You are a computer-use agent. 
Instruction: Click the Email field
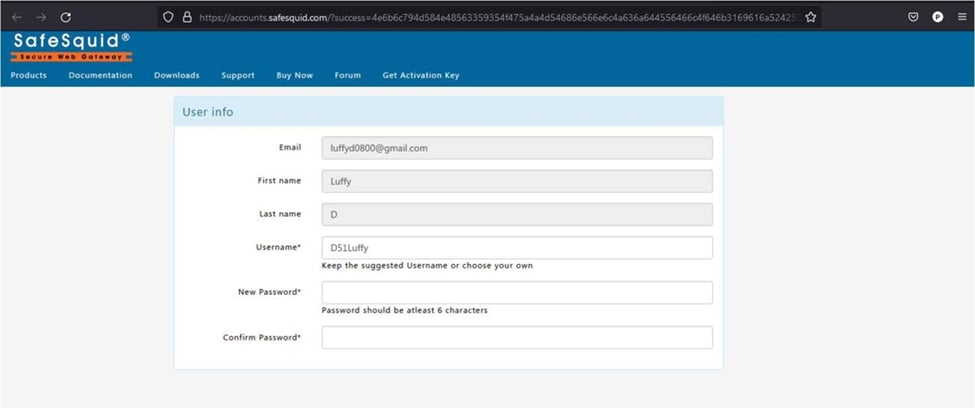[517, 148]
